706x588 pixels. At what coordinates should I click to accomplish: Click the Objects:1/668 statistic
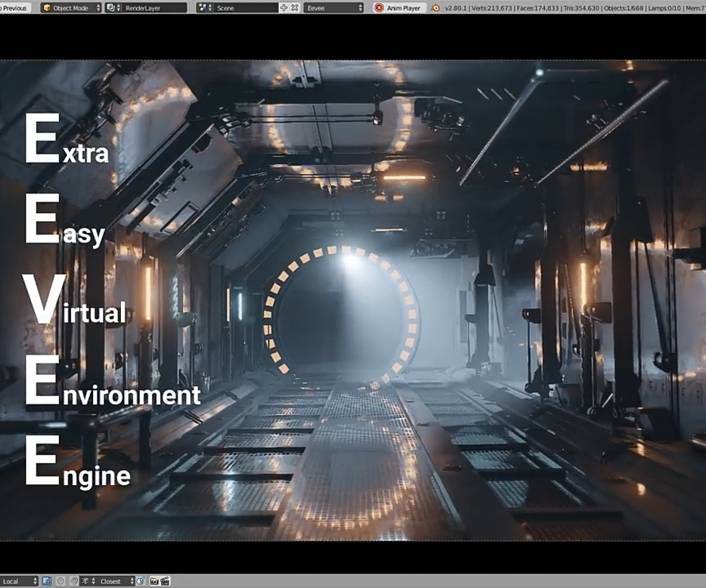[624, 8]
